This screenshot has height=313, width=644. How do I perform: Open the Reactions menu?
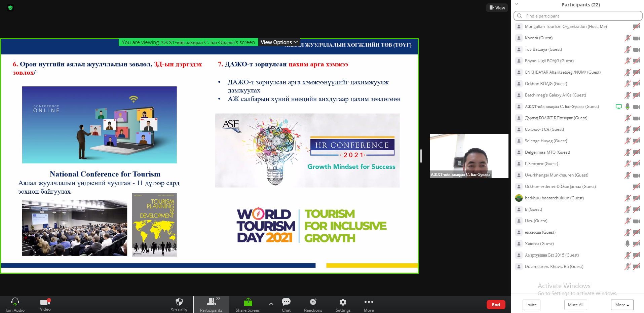pos(313,302)
